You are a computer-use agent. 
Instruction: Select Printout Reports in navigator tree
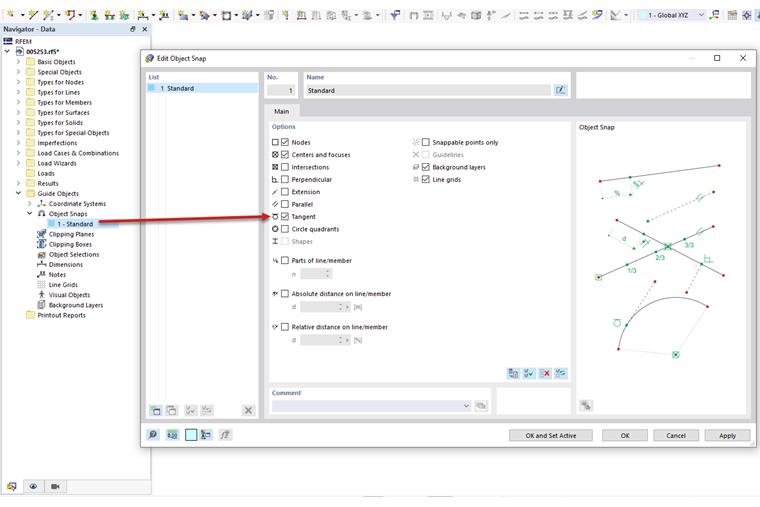tap(61, 315)
